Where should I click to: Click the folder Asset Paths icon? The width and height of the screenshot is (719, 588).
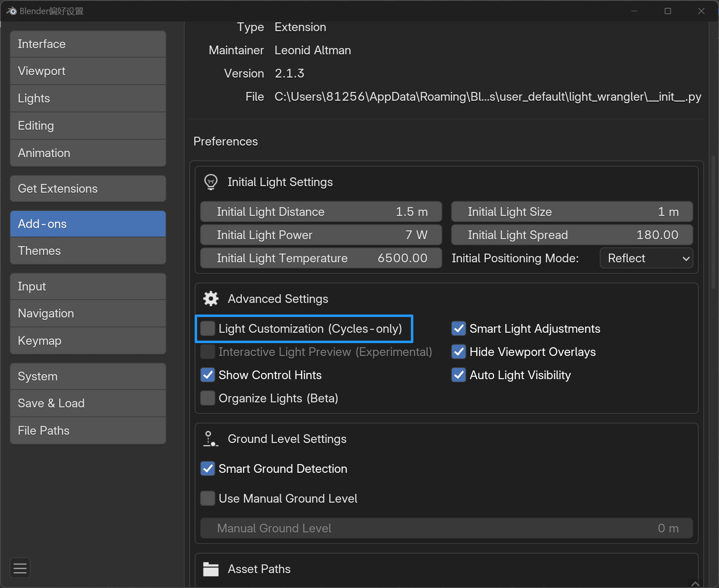(211, 569)
